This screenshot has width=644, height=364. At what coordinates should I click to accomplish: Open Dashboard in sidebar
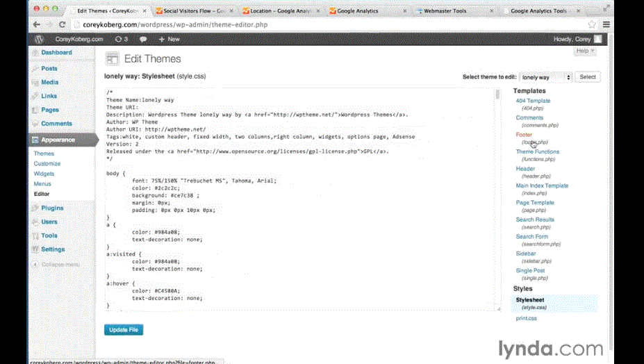[x=56, y=53]
